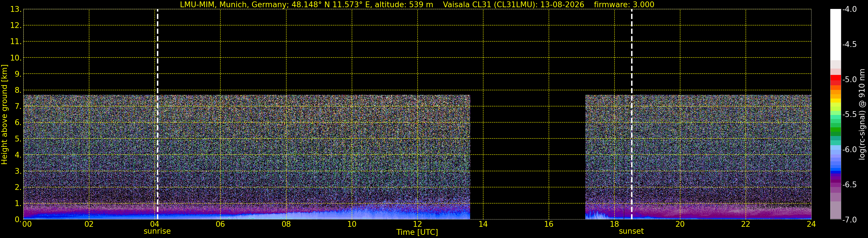Click the '02' time axis tick label
The height and width of the screenshot is (238, 868).
89,224
